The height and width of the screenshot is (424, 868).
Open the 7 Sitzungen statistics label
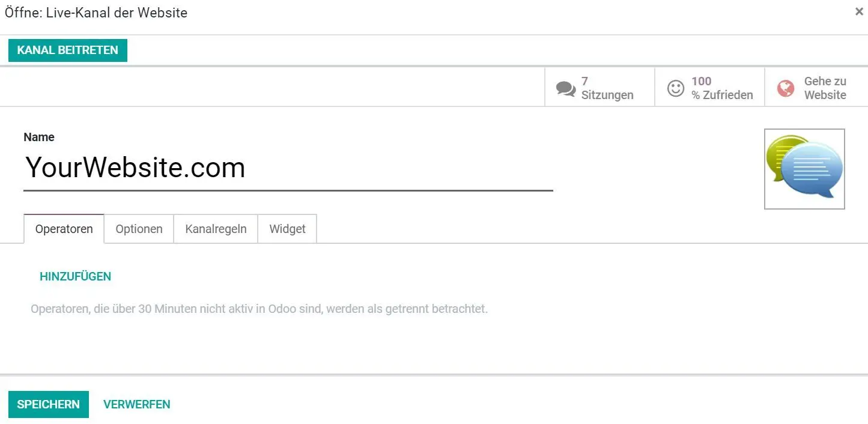coord(607,88)
